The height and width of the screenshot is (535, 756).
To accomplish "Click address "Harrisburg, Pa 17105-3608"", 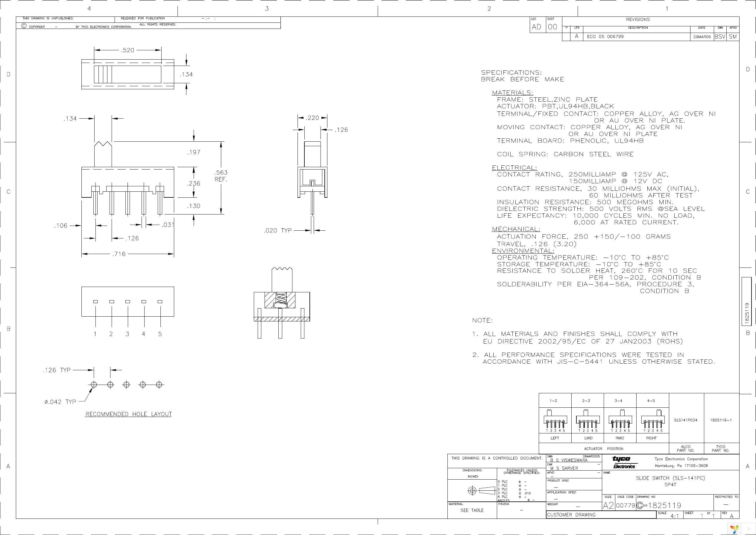I will [681, 466].
